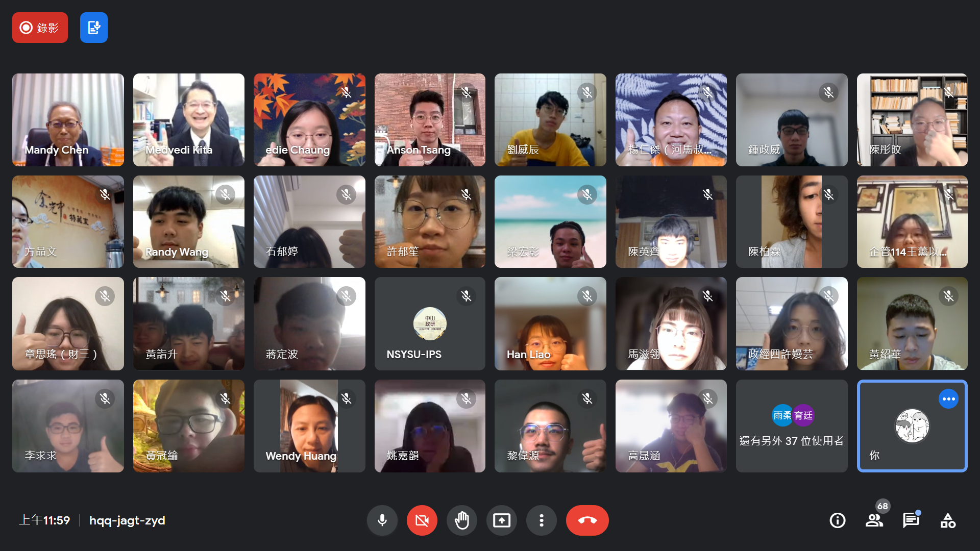The image size is (980, 551).
Task: Select the NSYSU-IPS participant tile
Action: (430, 324)
